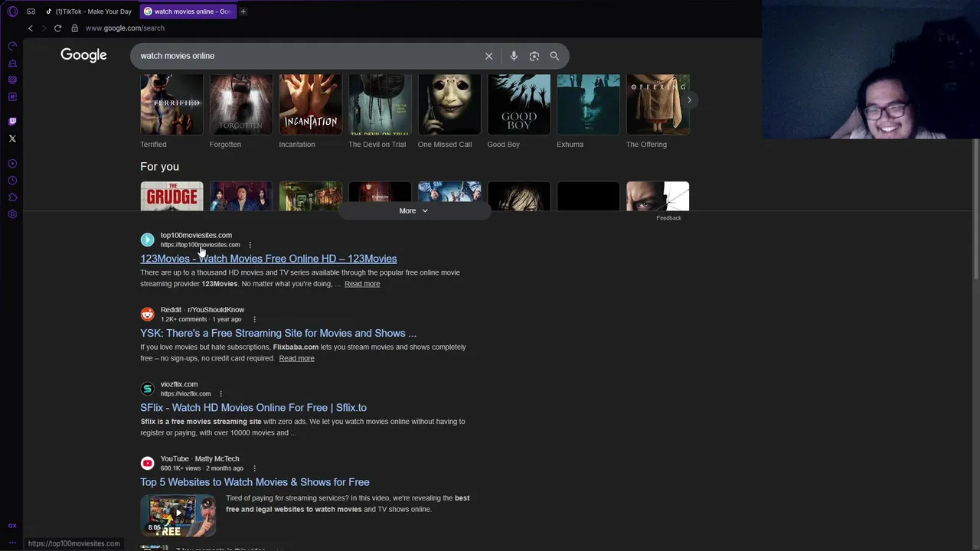
Task: Click the top100moviesites favicon
Action: (x=147, y=240)
